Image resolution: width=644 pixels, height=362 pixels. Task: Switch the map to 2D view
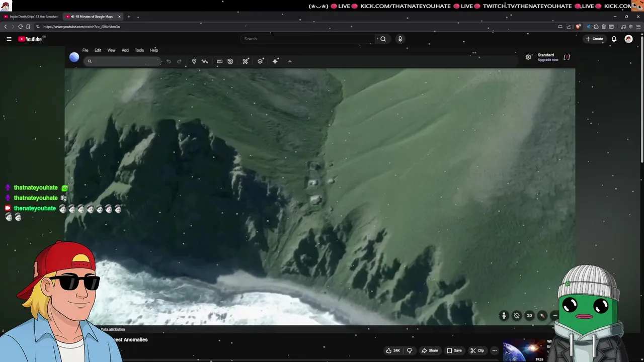[x=529, y=315]
